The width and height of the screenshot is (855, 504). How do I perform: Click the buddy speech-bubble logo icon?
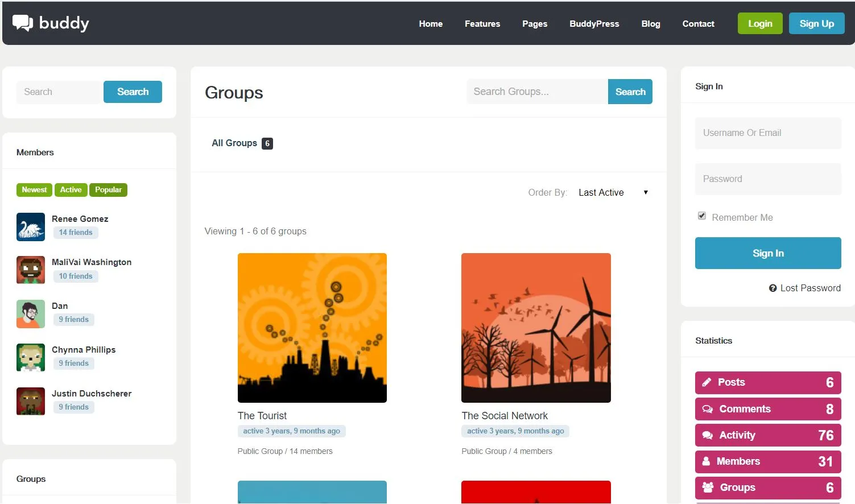pyautogui.click(x=22, y=23)
